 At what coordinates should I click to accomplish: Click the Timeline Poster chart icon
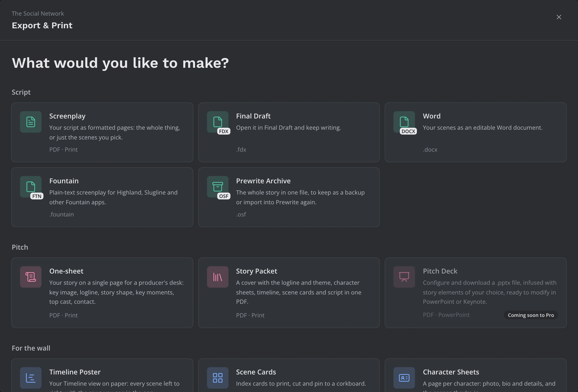(x=31, y=378)
